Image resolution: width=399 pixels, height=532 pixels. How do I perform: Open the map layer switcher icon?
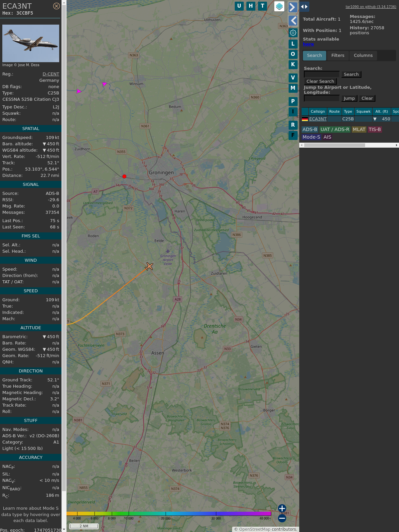click(279, 6)
